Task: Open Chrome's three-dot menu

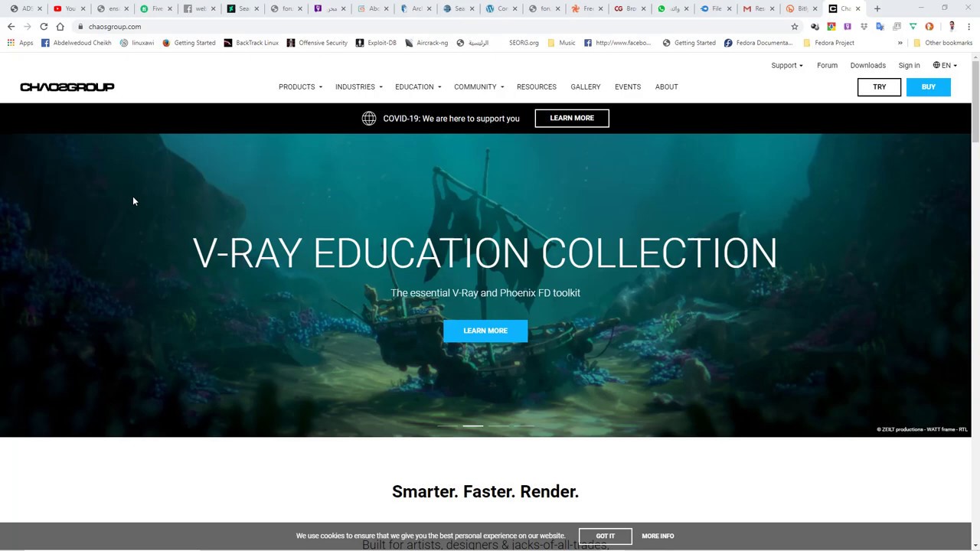Action: [969, 27]
